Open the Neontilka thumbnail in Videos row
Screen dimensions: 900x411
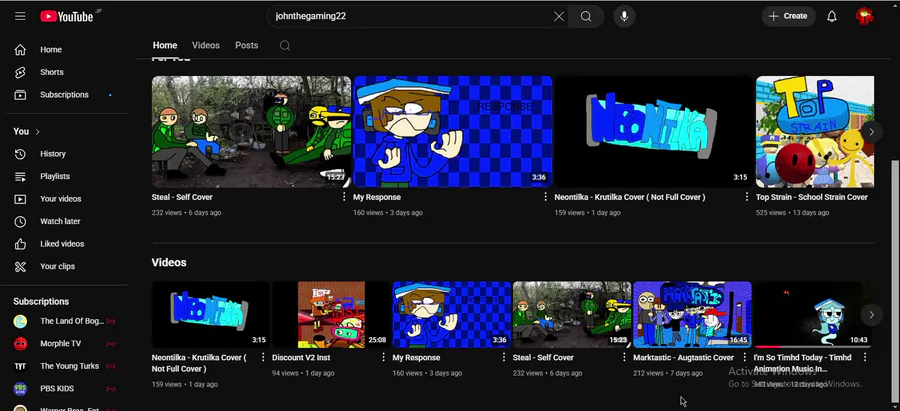click(x=211, y=315)
